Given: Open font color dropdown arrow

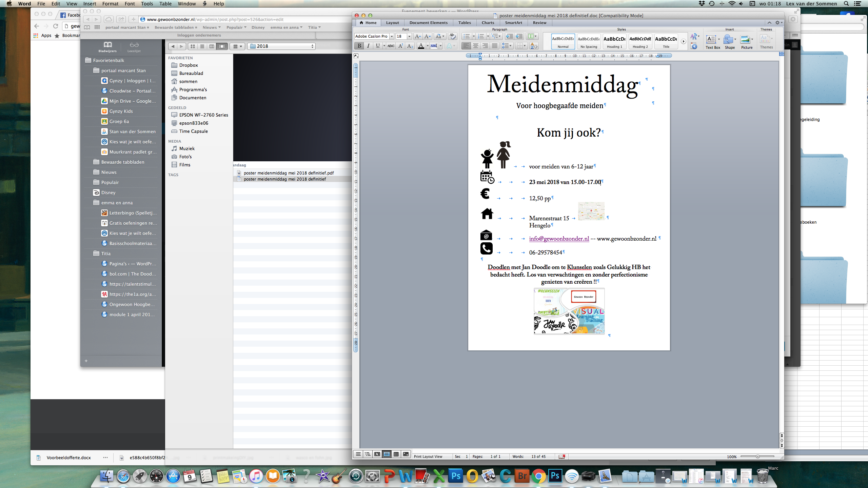Looking at the screenshot, I should point(428,46).
